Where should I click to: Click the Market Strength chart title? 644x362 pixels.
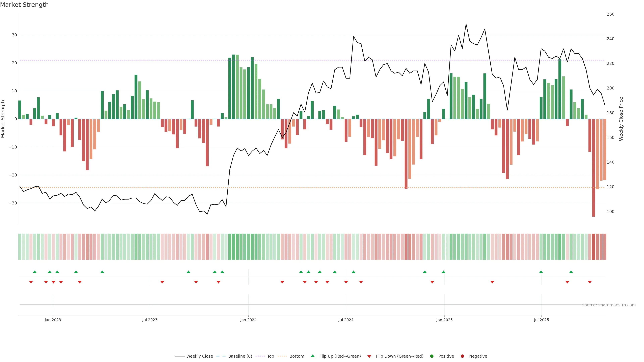[x=24, y=5]
